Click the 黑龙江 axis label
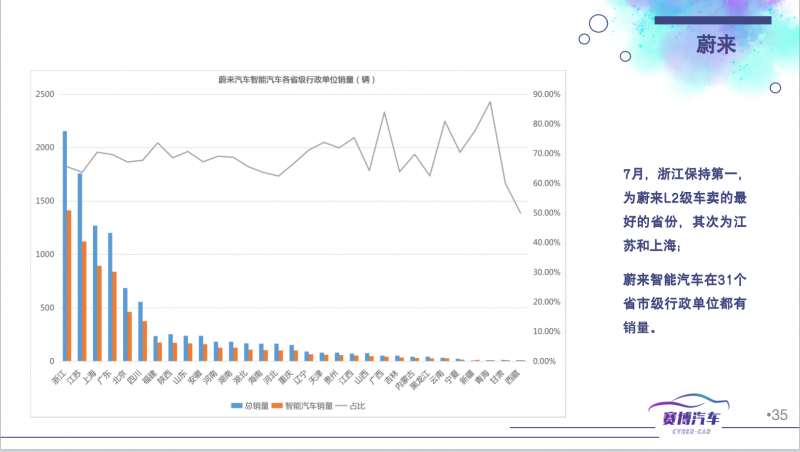800x452 pixels. (x=419, y=380)
